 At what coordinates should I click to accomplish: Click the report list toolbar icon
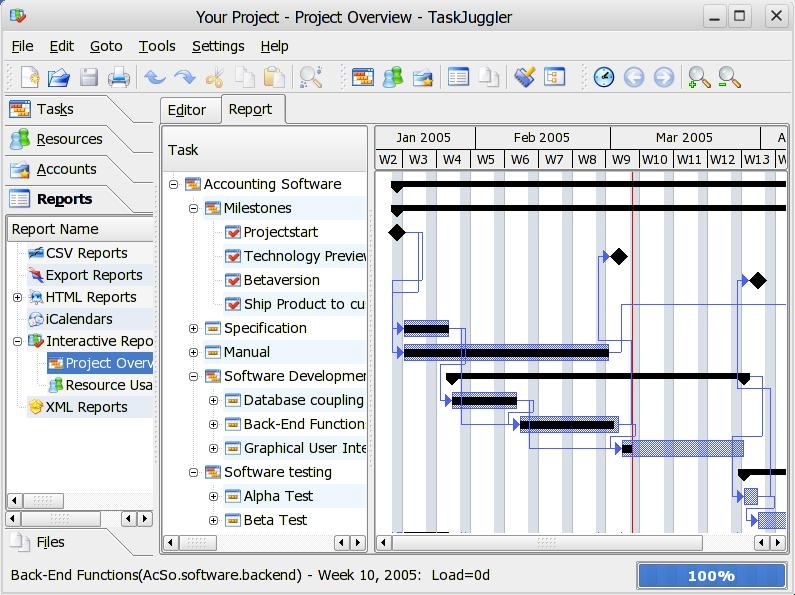click(x=458, y=78)
